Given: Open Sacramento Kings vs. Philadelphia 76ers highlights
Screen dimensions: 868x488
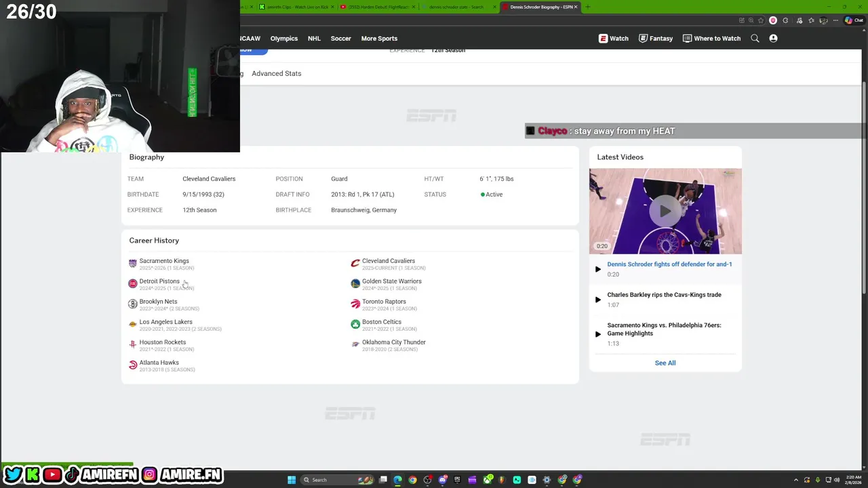Looking at the screenshot, I should 664,329.
